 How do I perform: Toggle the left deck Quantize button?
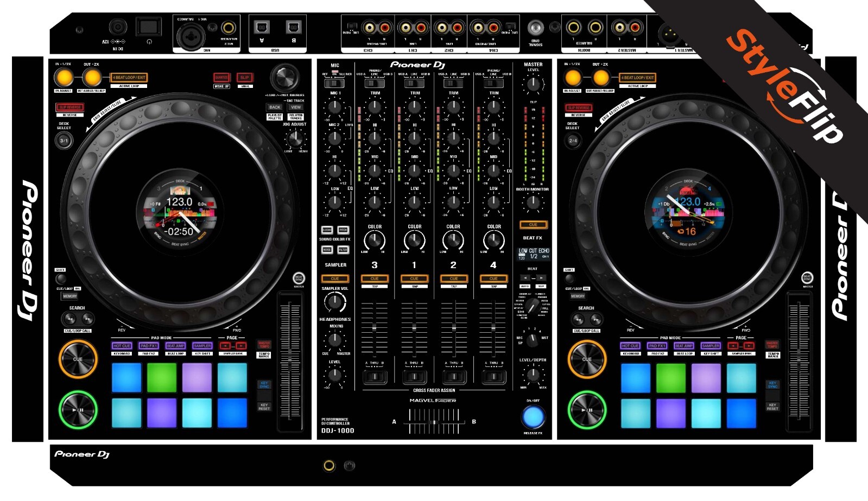pos(221,78)
